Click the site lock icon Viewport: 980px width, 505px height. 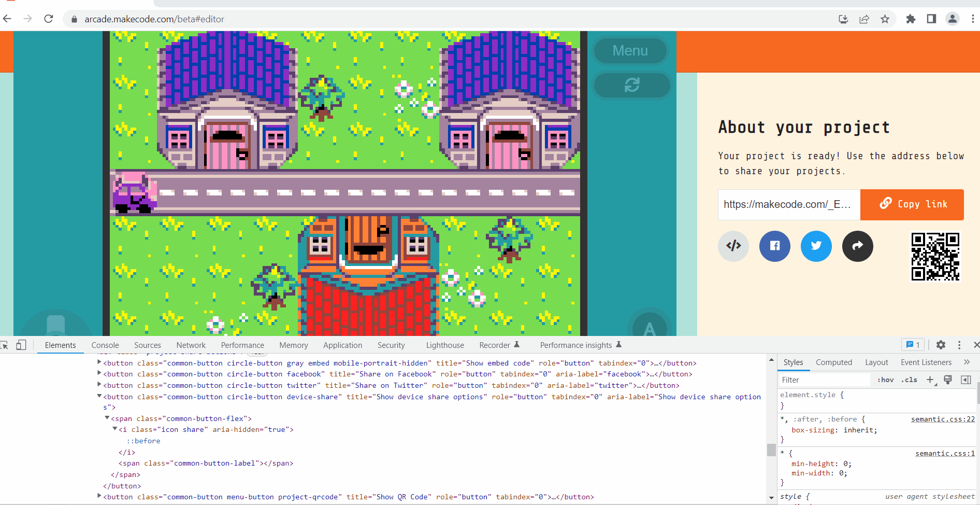click(x=74, y=19)
